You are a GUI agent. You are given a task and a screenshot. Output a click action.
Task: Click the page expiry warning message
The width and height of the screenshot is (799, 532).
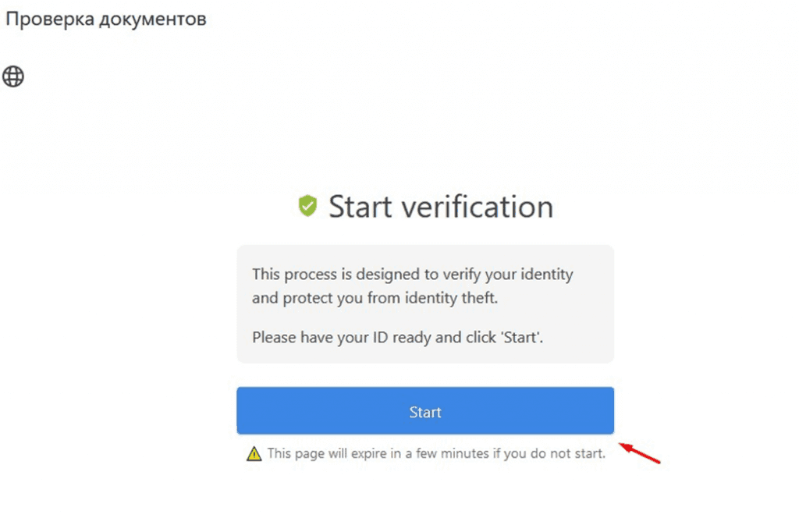tap(436, 453)
